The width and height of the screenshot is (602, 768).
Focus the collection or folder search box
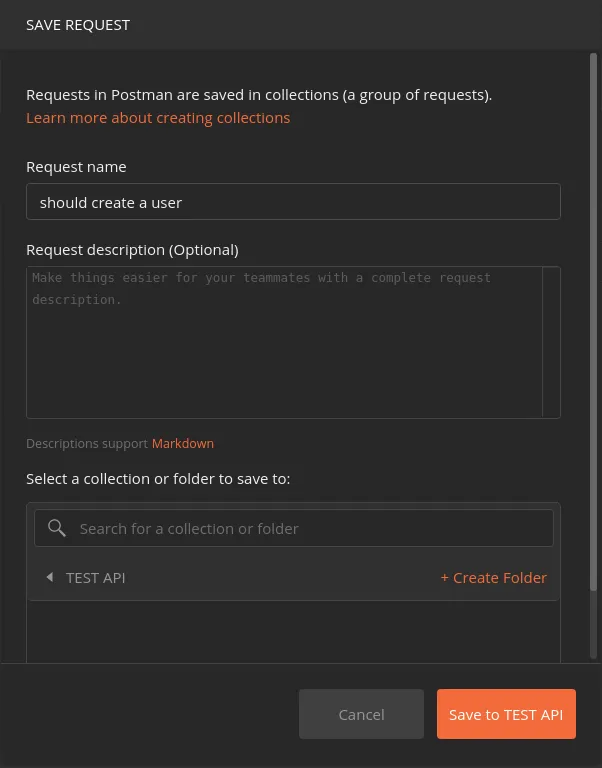(310, 528)
